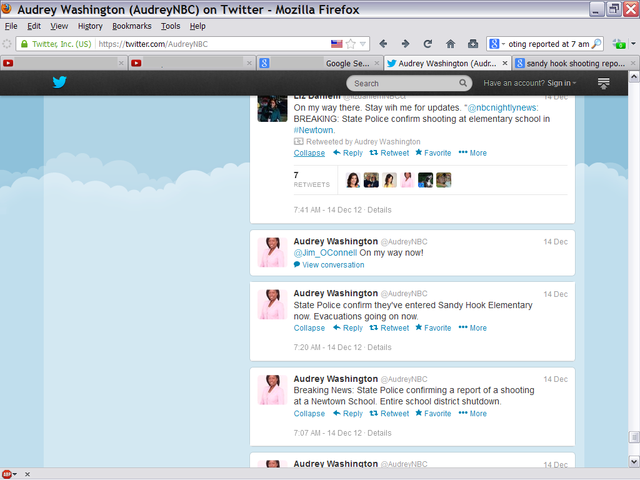Open the Help menu

point(198,26)
